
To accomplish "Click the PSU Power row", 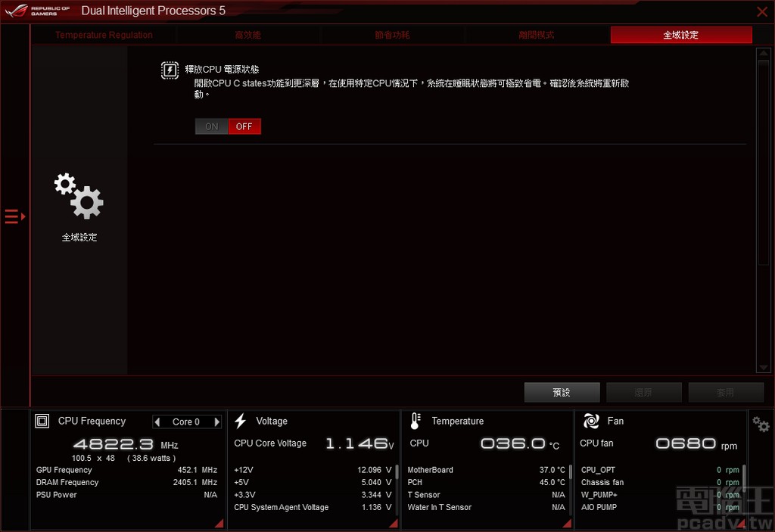I will click(x=126, y=494).
